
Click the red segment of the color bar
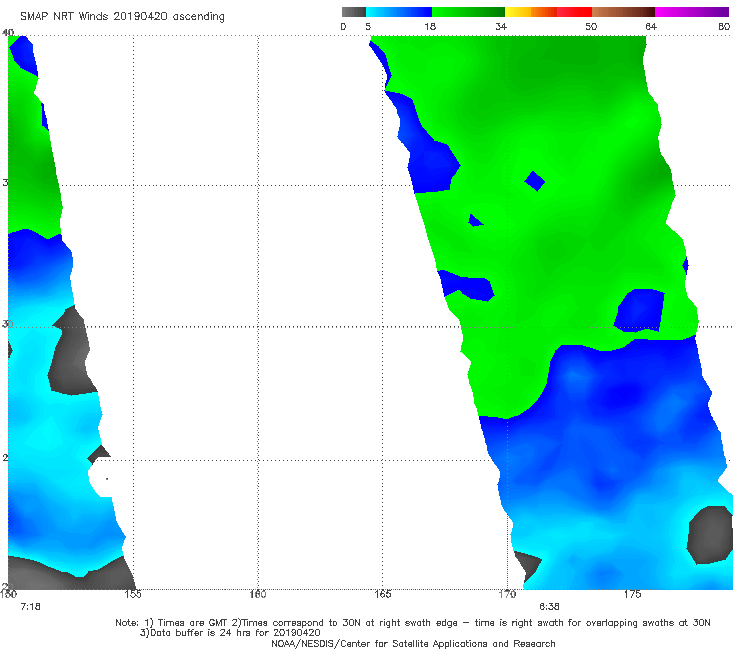pos(574,12)
